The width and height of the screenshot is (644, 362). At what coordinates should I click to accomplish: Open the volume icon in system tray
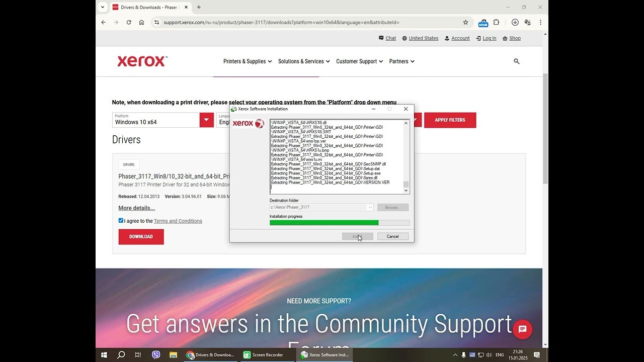coord(489,355)
